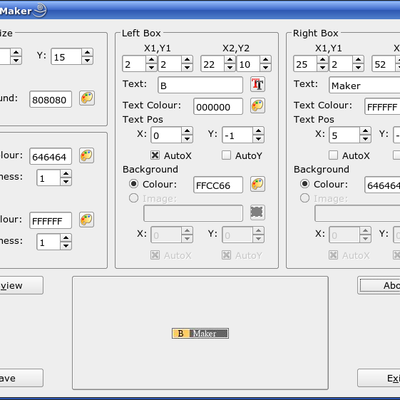Decrease the size Y value of 15
The height and width of the screenshot is (400, 400).
[87, 60]
